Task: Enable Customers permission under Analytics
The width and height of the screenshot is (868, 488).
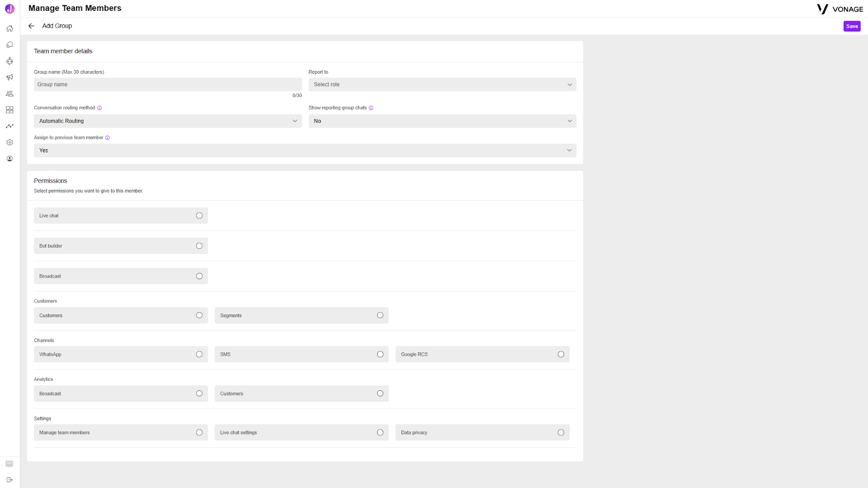Action: (x=380, y=394)
